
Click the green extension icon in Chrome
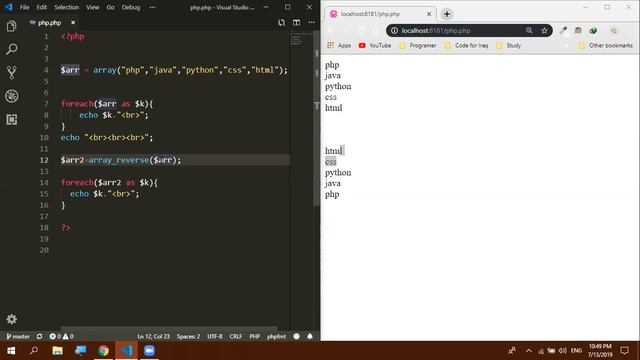(593, 31)
